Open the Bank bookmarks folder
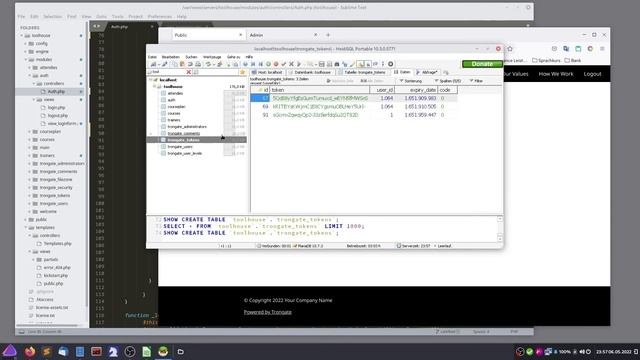Viewport: 640px width, 360px height. point(573,60)
